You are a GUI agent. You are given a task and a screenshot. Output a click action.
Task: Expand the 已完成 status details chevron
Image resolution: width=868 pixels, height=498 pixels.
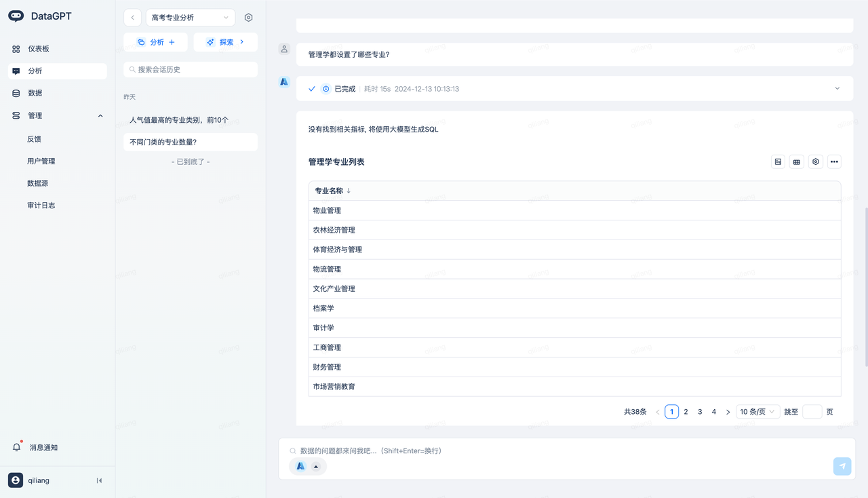click(837, 89)
